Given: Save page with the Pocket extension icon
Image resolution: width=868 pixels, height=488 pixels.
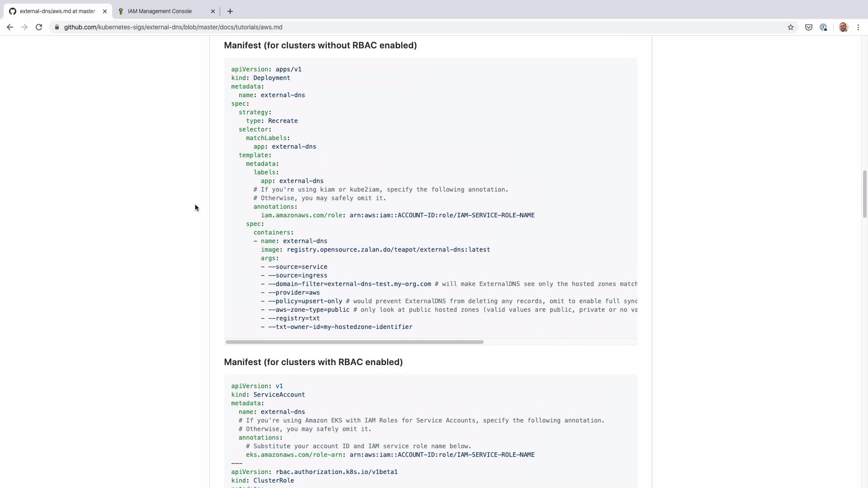Looking at the screenshot, I should pyautogui.click(x=809, y=27).
